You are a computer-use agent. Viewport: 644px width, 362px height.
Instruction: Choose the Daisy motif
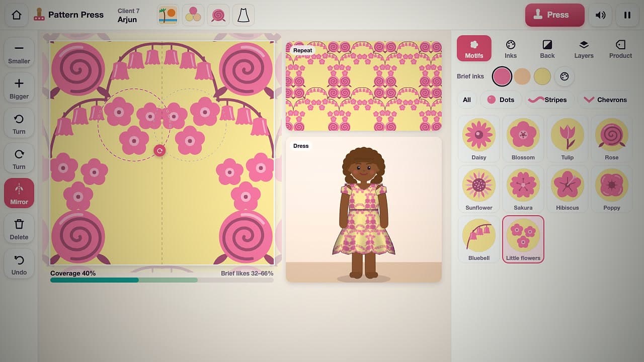click(x=479, y=139)
